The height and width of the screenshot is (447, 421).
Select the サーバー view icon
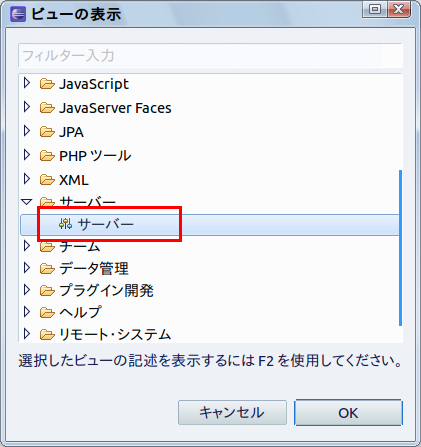coord(65,224)
